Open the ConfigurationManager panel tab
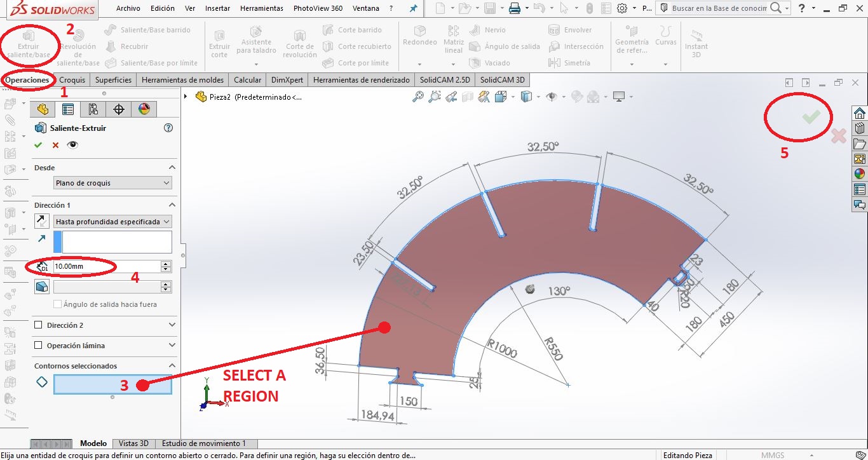The height and width of the screenshot is (460, 868). point(93,109)
